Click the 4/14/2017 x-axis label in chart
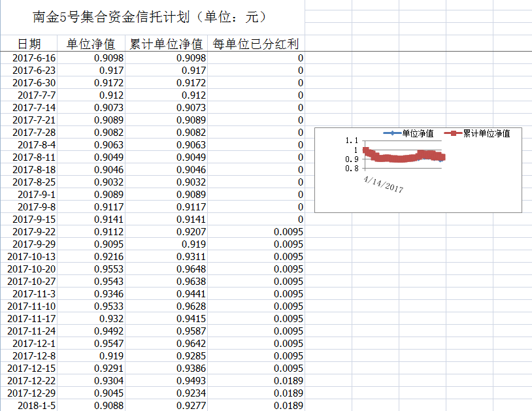The image size is (532, 411). 384,184
